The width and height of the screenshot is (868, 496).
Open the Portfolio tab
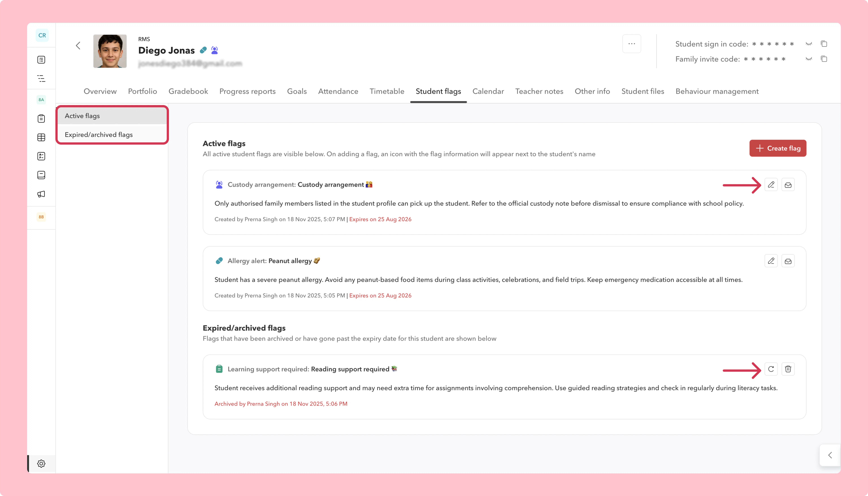(x=142, y=91)
